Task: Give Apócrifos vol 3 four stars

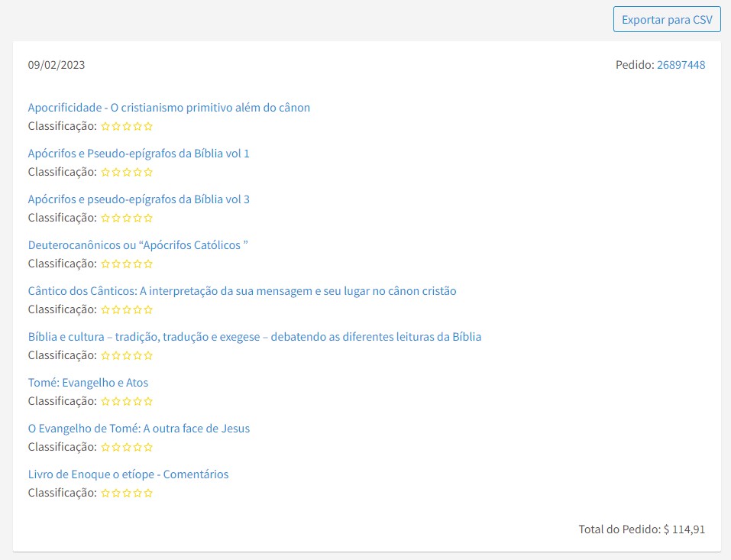Action: 137,218
